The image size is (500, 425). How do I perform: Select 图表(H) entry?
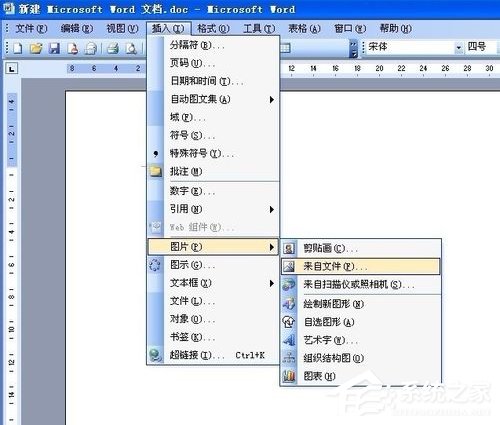[361, 376]
